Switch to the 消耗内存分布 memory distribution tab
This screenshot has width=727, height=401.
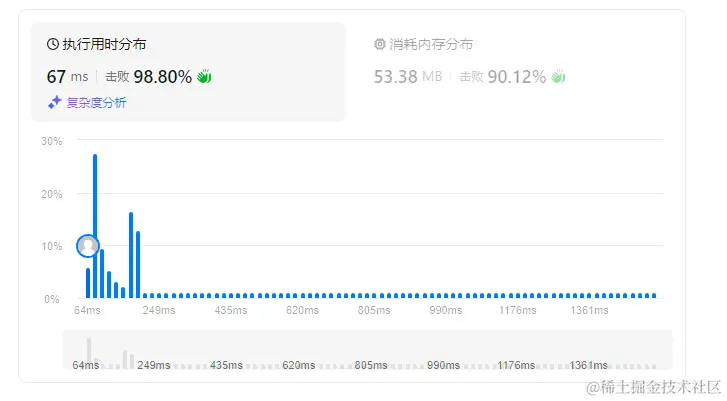pos(423,45)
